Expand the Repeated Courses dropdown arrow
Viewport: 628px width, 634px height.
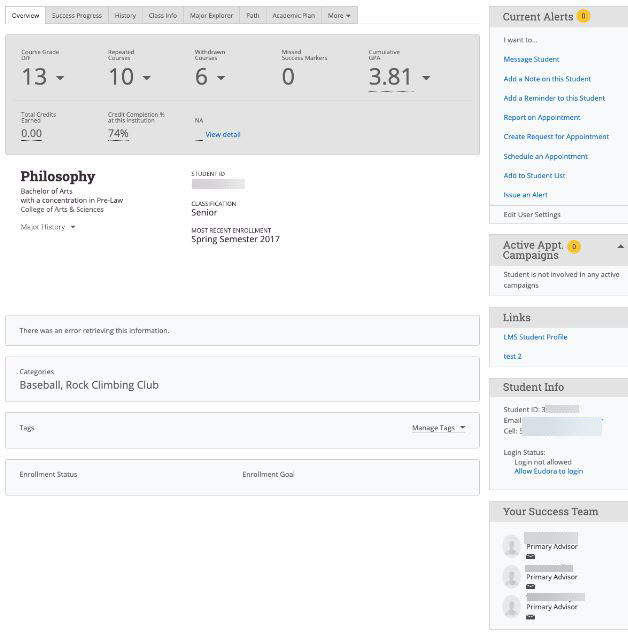pyautogui.click(x=146, y=78)
